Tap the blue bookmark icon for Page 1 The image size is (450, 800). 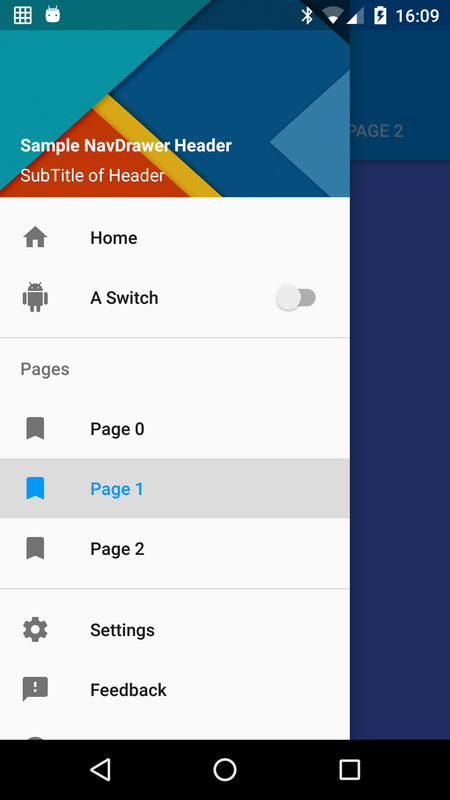pyautogui.click(x=35, y=488)
